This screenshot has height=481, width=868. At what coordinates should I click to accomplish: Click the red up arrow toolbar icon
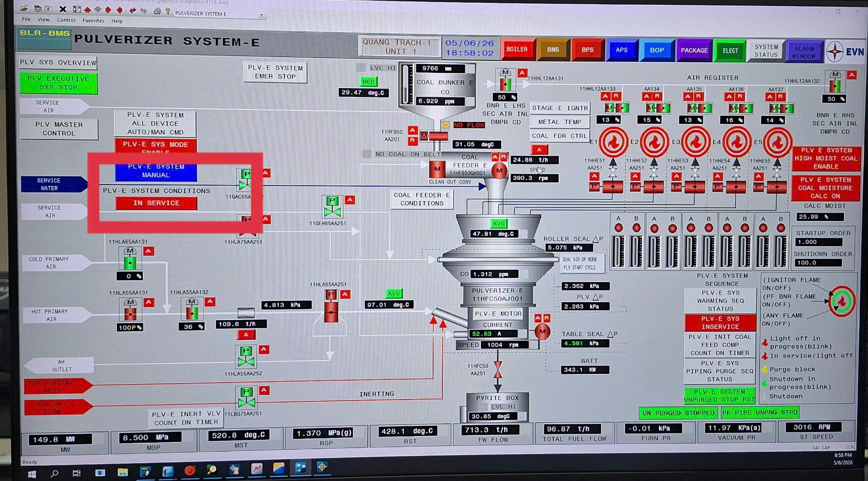(x=87, y=9)
